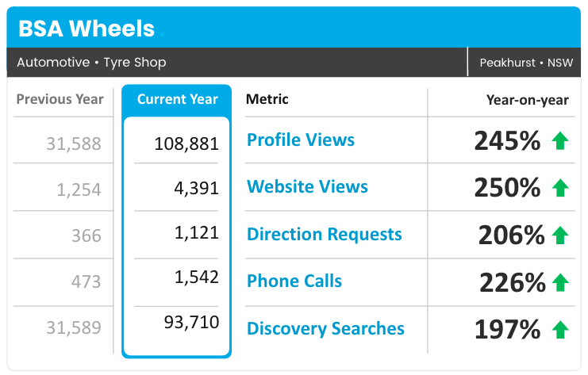
Task: Click the green arrow beside Website Views 250%
Action: (x=561, y=188)
